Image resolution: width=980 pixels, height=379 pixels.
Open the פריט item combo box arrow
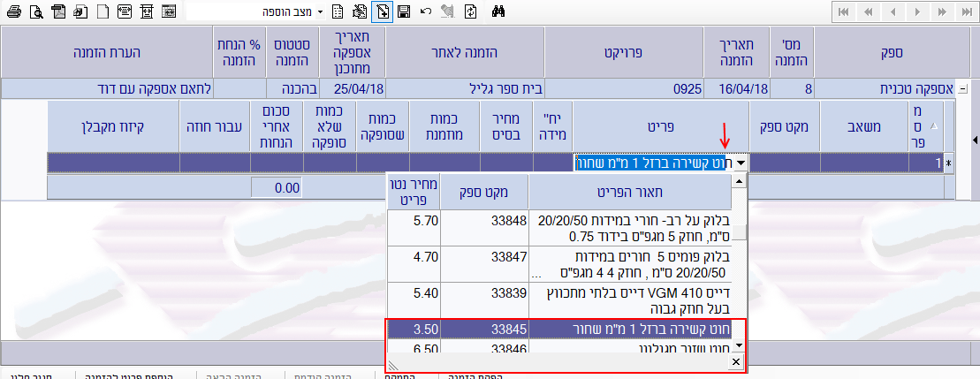741,163
